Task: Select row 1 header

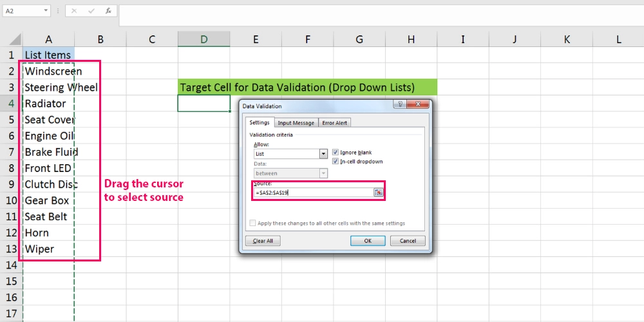Action: [x=11, y=55]
